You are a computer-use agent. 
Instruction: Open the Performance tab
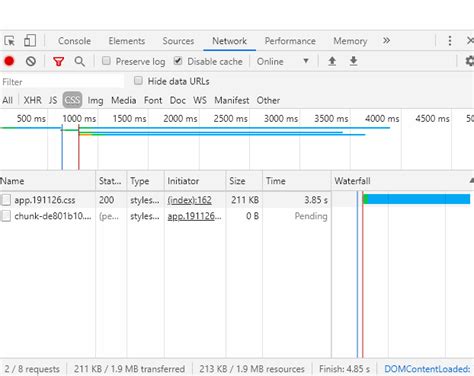[290, 41]
